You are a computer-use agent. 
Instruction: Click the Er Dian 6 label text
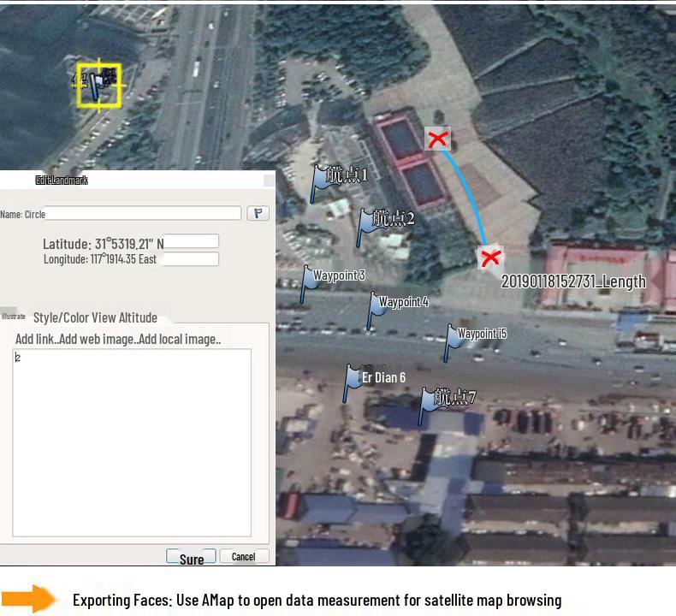coord(383,377)
